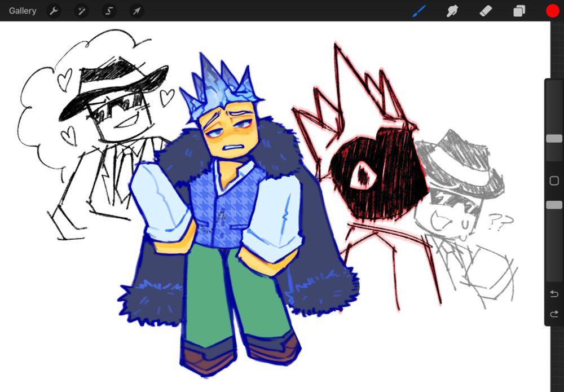The image size is (564, 392).
Task: Activate the Eraser tool
Action: pos(485,11)
